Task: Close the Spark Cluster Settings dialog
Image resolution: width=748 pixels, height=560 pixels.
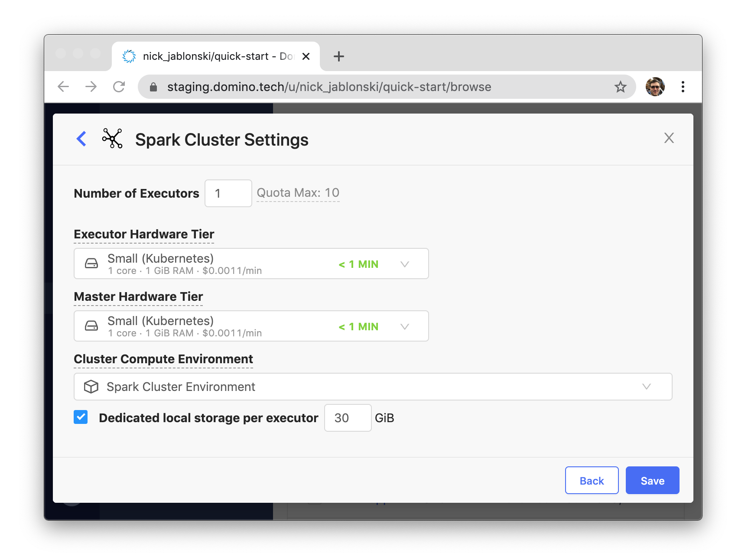Action: (x=669, y=138)
